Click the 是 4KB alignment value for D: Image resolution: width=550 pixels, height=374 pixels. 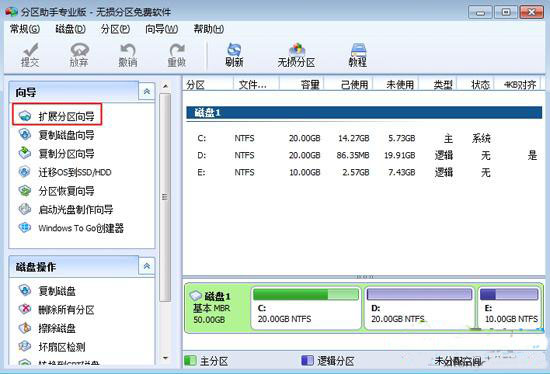tap(532, 155)
